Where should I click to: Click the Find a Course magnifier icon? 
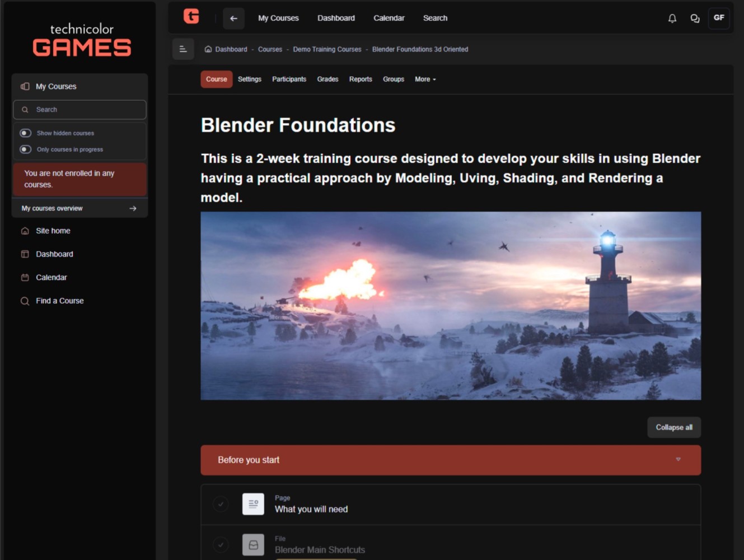(x=25, y=301)
